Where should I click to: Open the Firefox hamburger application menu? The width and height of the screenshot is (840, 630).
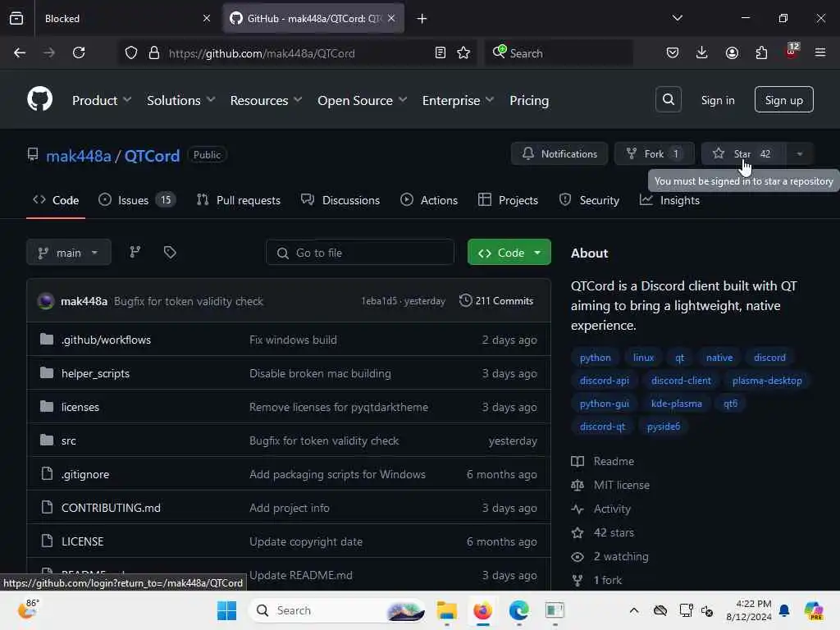coord(820,53)
